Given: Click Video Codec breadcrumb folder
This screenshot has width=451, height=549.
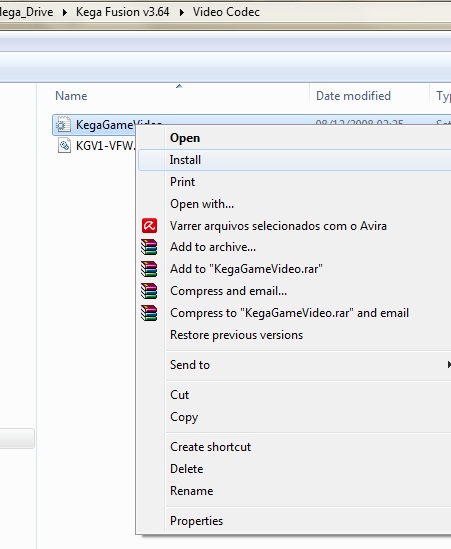Looking at the screenshot, I should (226, 12).
